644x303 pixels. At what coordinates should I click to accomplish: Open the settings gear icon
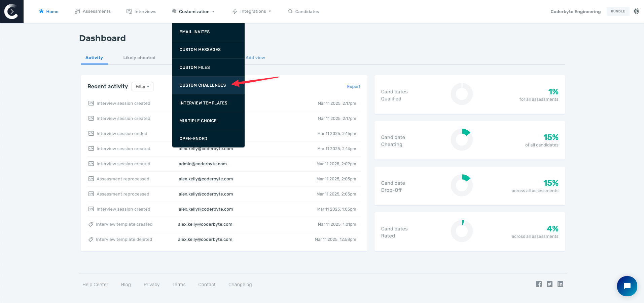pos(636,11)
